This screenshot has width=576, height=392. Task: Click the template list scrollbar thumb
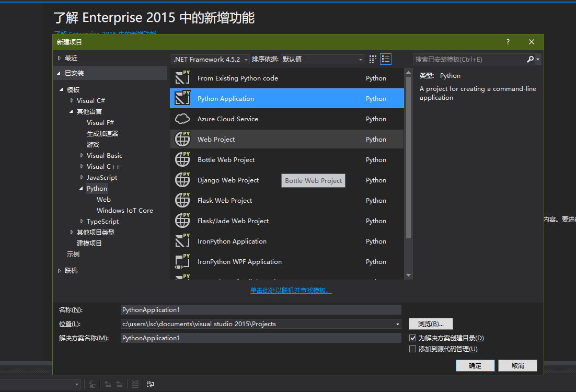coord(408,158)
